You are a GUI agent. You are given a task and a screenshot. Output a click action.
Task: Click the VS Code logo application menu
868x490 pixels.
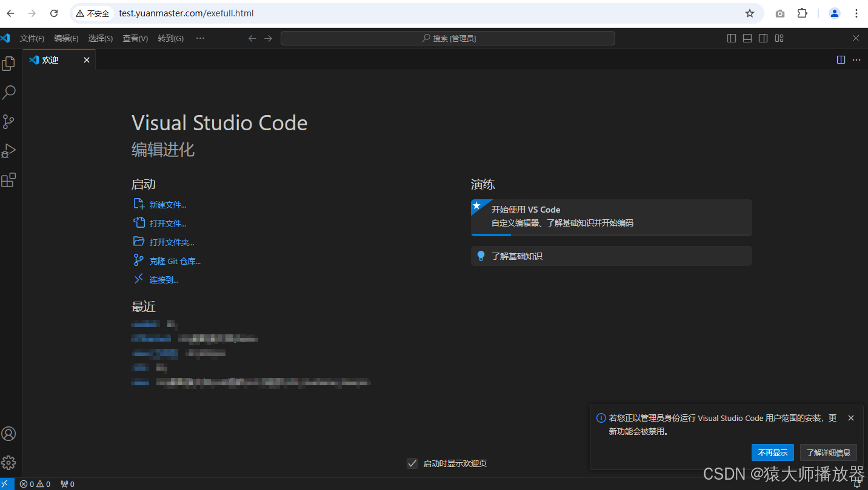(x=5, y=38)
